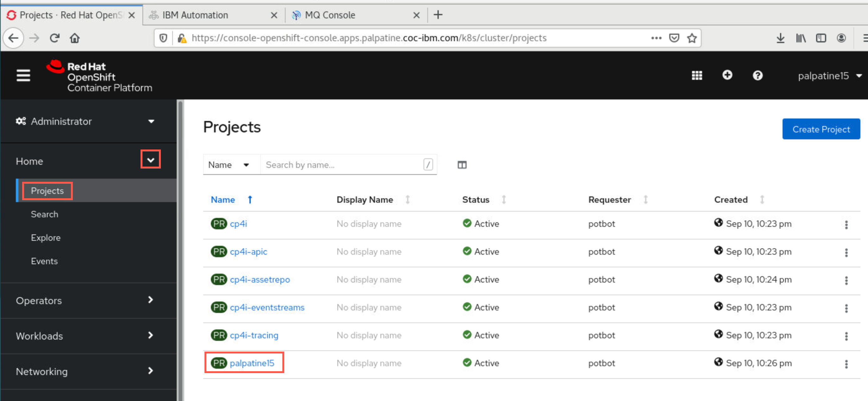
Task: Open kebab menu for cp4i row
Action: pos(846,225)
